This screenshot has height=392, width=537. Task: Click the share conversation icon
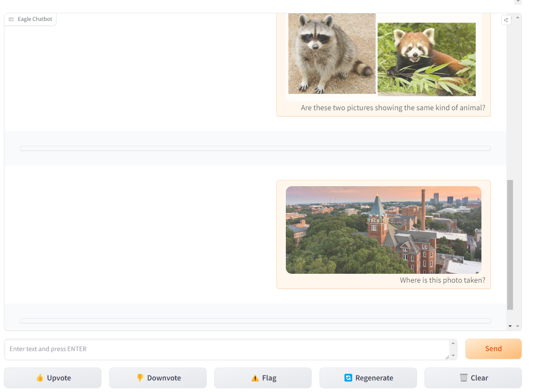pyautogui.click(x=506, y=20)
